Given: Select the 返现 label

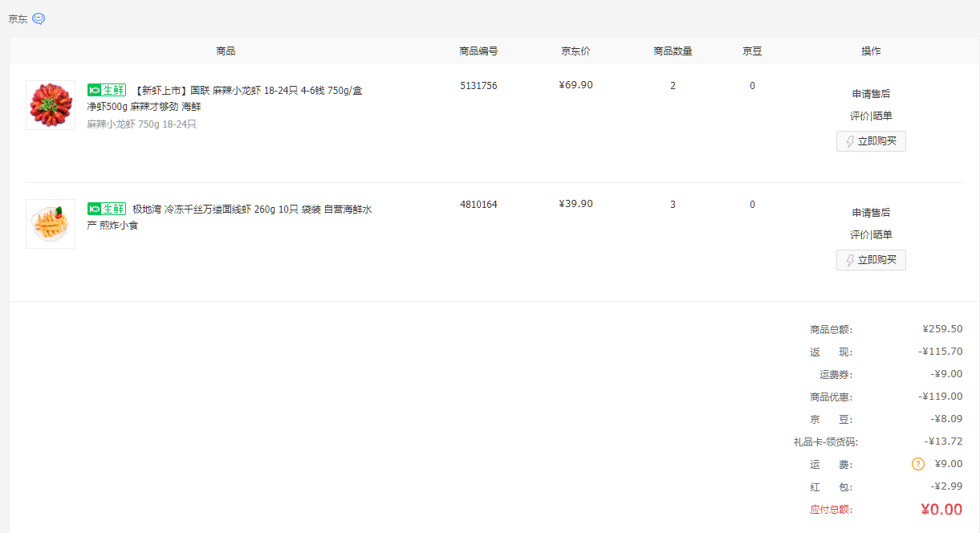Looking at the screenshot, I should [x=831, y=352].
